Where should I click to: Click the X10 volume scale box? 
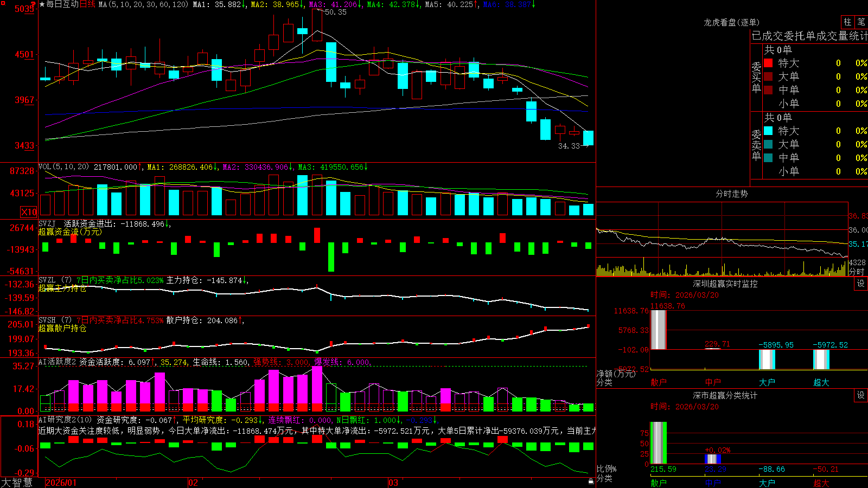(29, 212)
